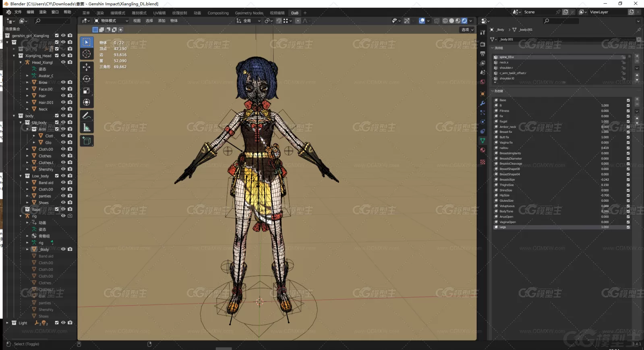Open the File menu
The image size is (644, 350).
18,12
